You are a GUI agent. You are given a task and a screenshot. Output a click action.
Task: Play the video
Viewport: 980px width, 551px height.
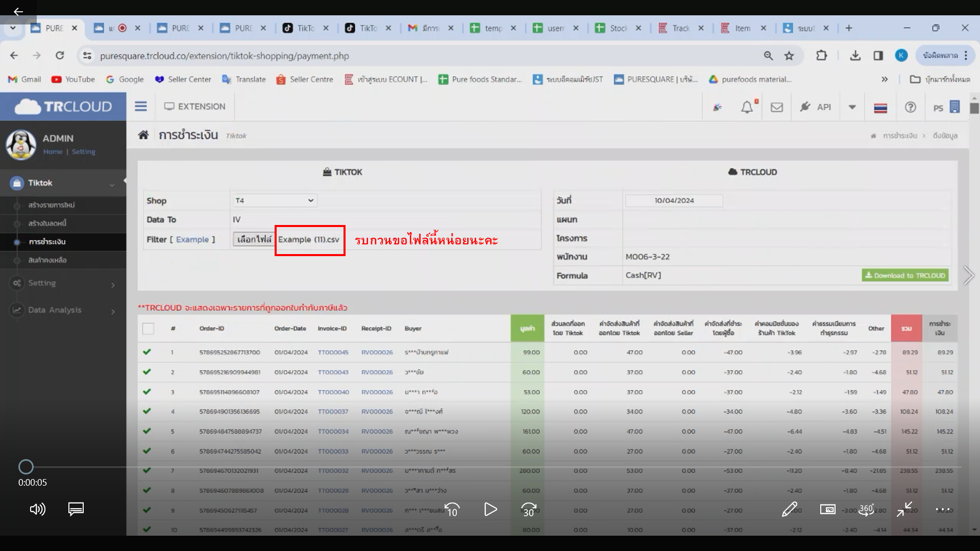490,509
